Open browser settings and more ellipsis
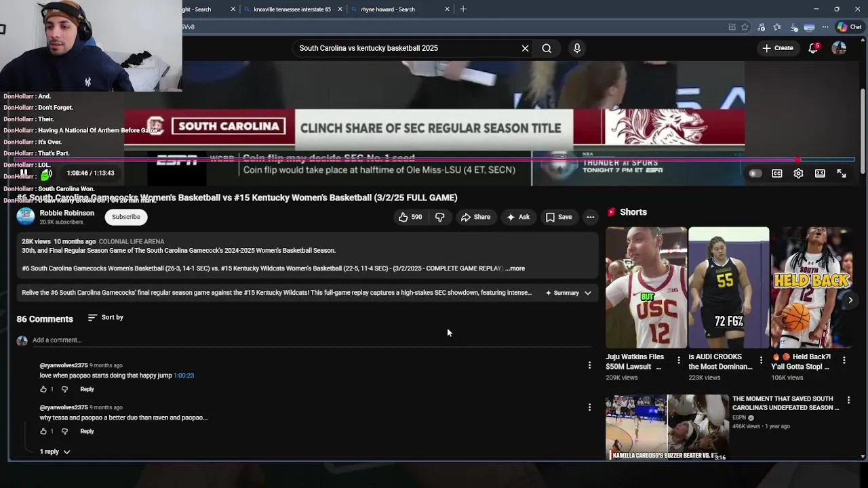The image size is (868, 488). 825,27
